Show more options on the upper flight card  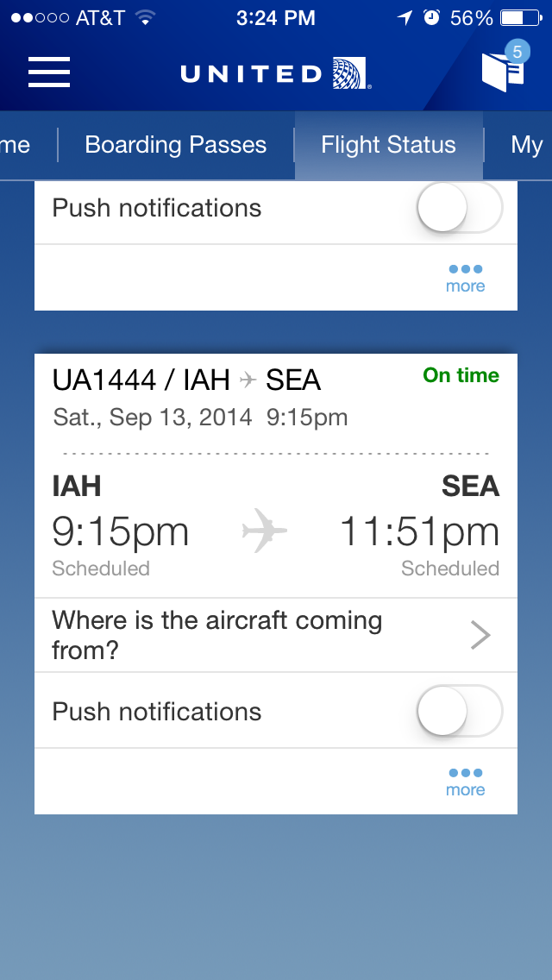click(465, 278)
